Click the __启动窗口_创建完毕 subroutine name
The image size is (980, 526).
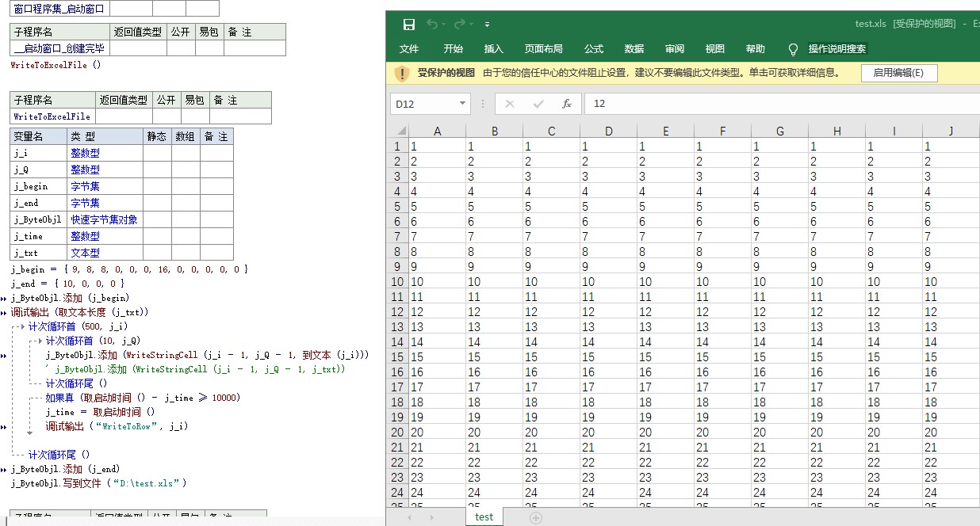coord(59,48)
